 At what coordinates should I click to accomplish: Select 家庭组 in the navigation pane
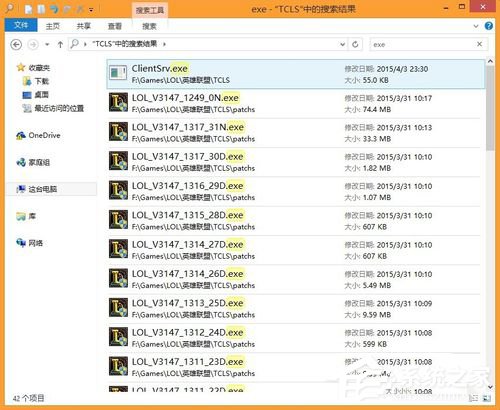pyautogui.click(x=39, y=162)
